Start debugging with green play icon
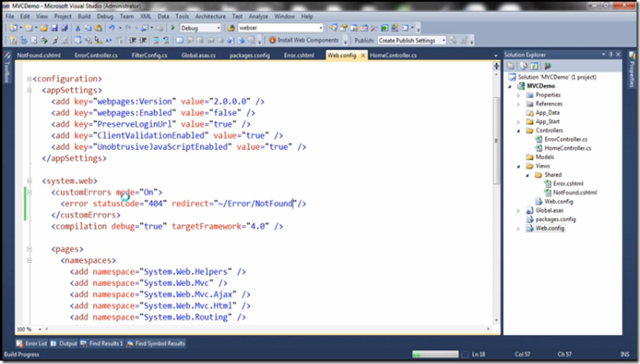This screenshot has height=364, width=640. (x=173, y=28)
